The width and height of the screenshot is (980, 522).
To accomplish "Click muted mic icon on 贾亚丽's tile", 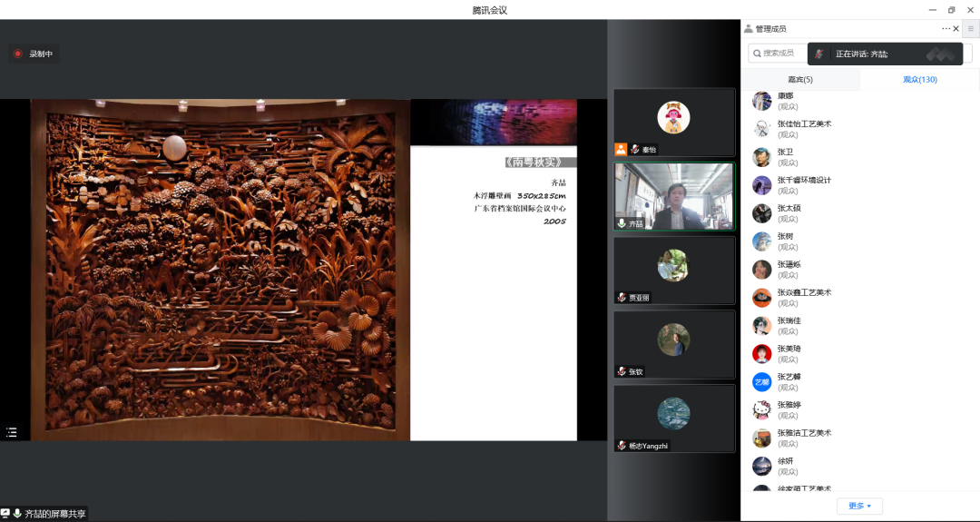I will [x=622, y=297].
